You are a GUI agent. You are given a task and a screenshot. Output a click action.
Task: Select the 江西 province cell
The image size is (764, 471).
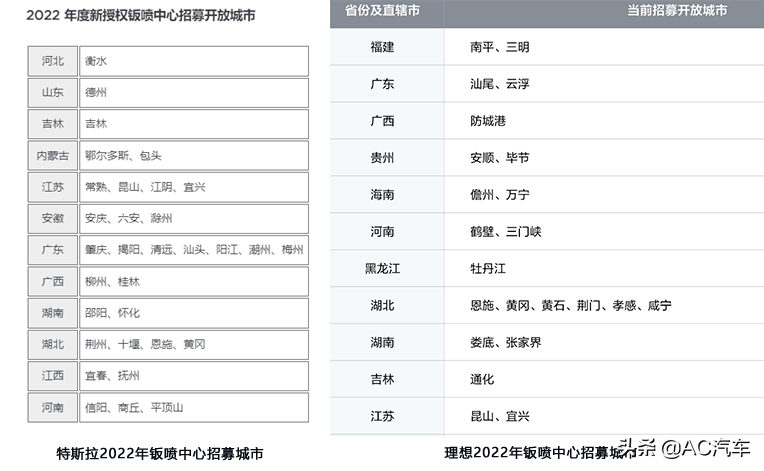coord(53,376)
